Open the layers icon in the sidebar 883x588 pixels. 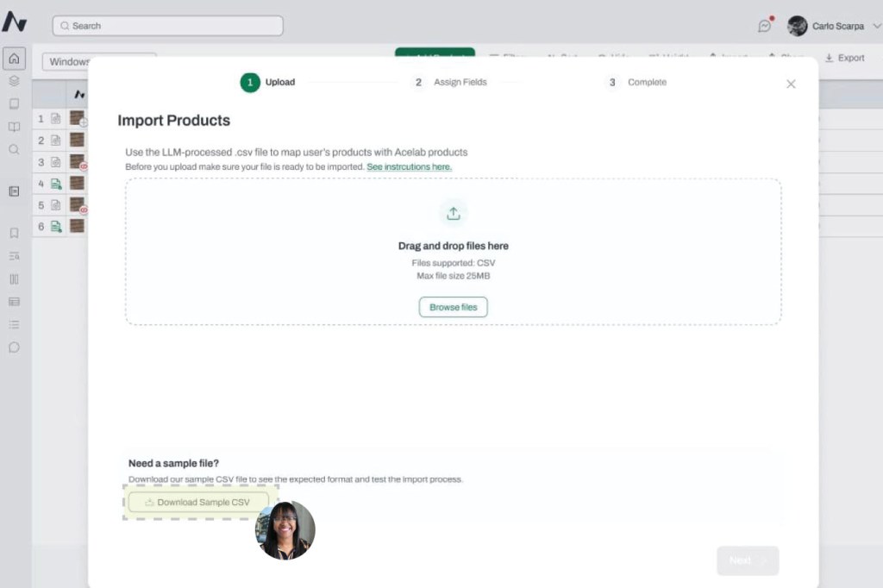pyautogui.click(x=14, y=81)
